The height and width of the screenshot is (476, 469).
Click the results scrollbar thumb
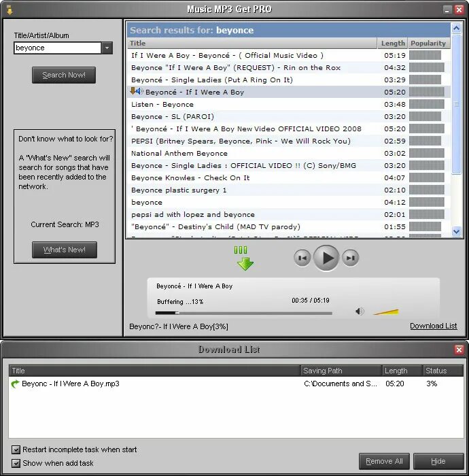456,104
